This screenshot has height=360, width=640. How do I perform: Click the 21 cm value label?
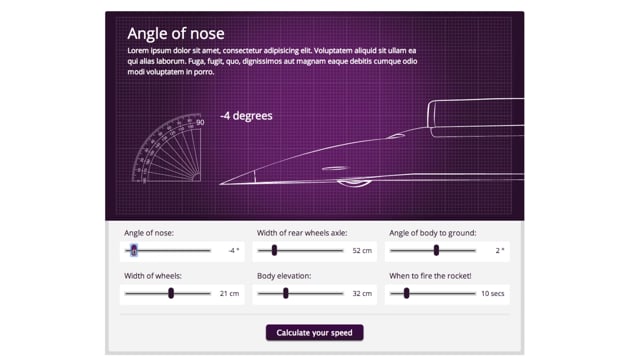(x=229, y=293)
